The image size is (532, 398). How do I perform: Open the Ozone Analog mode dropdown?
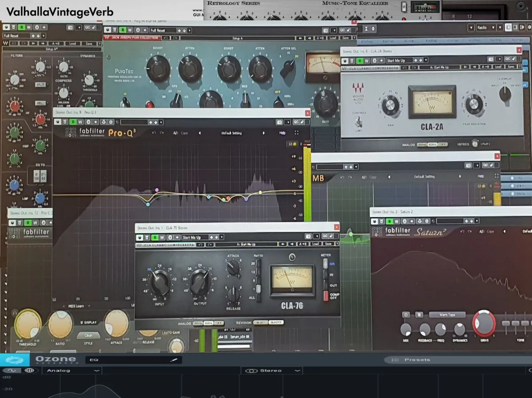point(71,371)
